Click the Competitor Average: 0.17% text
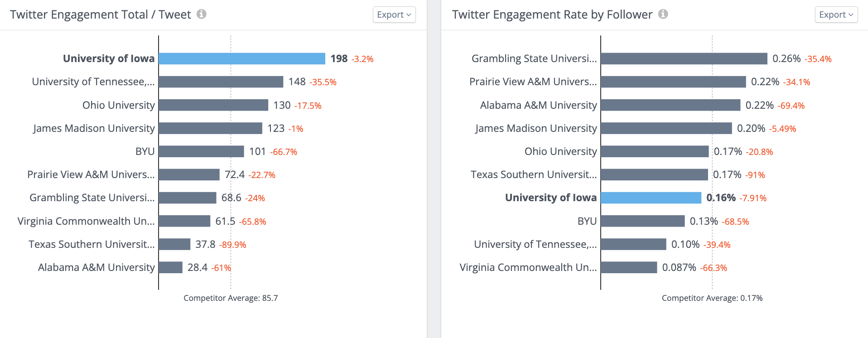Image resolution: width=868 pixels, height=338 pixels. pos(713,298)
